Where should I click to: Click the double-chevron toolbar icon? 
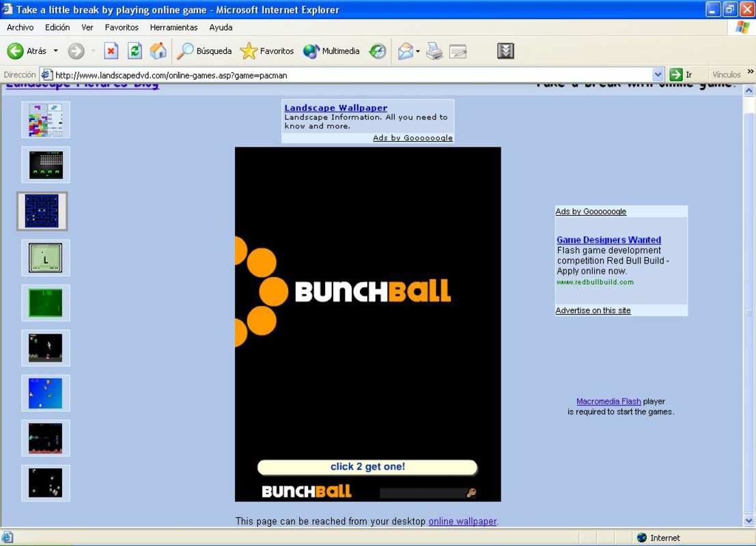tap(505, 51)
